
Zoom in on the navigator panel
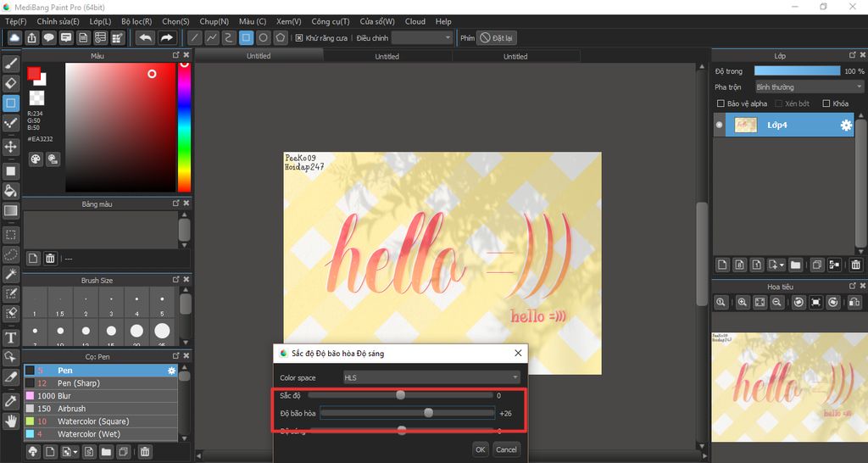point(743,303)
